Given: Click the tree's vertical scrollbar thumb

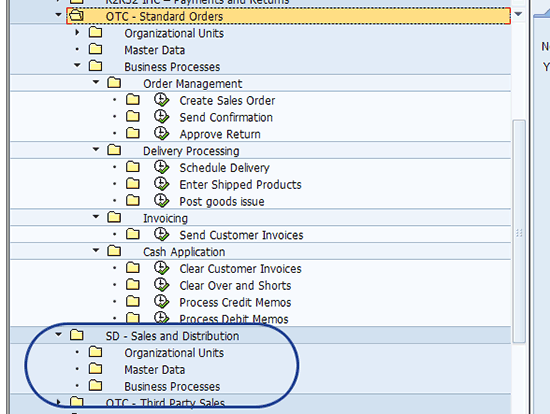Looking at the screenshot, I should [519, 232].
